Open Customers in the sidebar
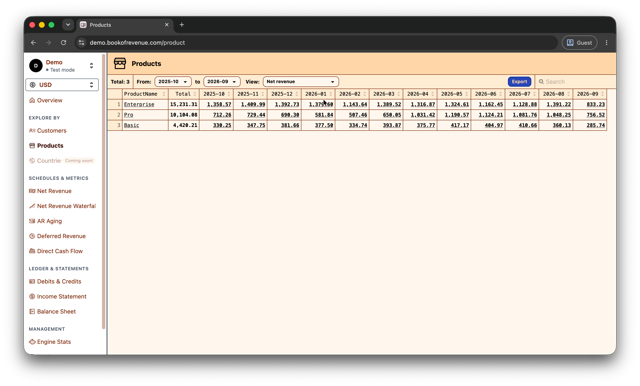The image size is (640, 386). point(51,131)
